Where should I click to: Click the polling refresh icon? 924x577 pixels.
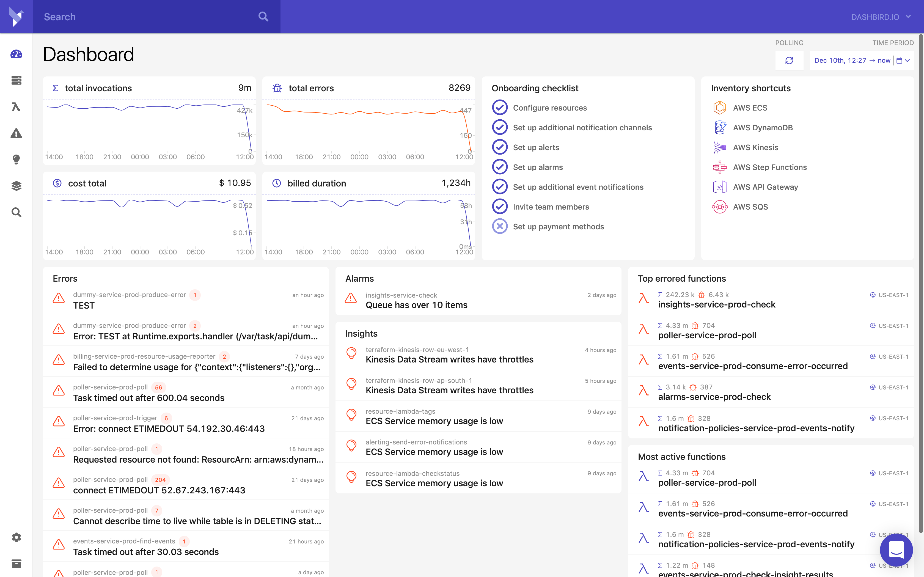(789, 61)
